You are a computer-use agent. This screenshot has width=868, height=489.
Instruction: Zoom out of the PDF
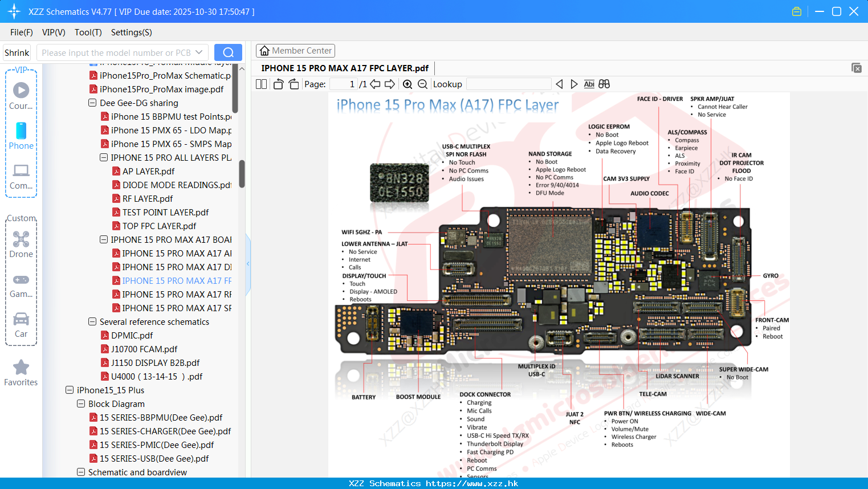[x=422, y=84]
